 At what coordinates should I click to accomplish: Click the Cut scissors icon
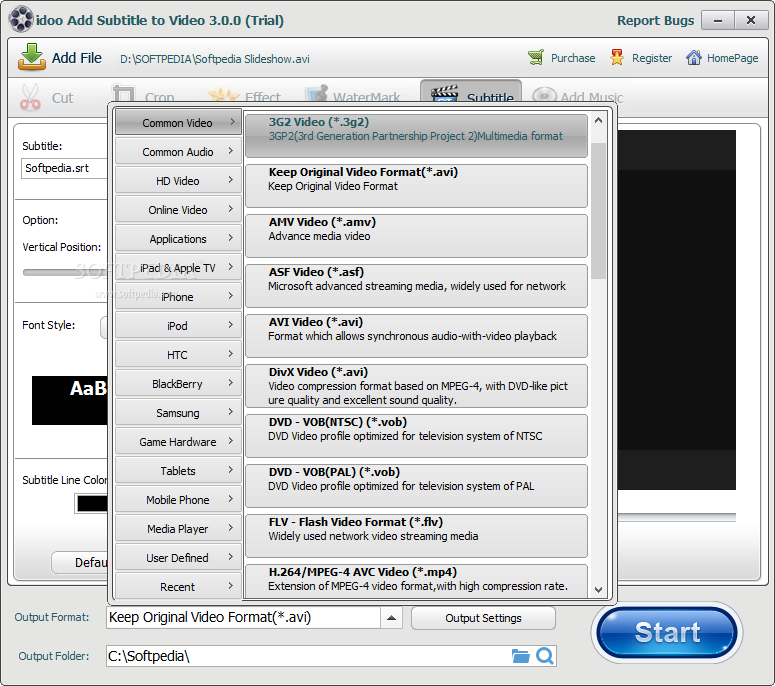pos(30,97)
